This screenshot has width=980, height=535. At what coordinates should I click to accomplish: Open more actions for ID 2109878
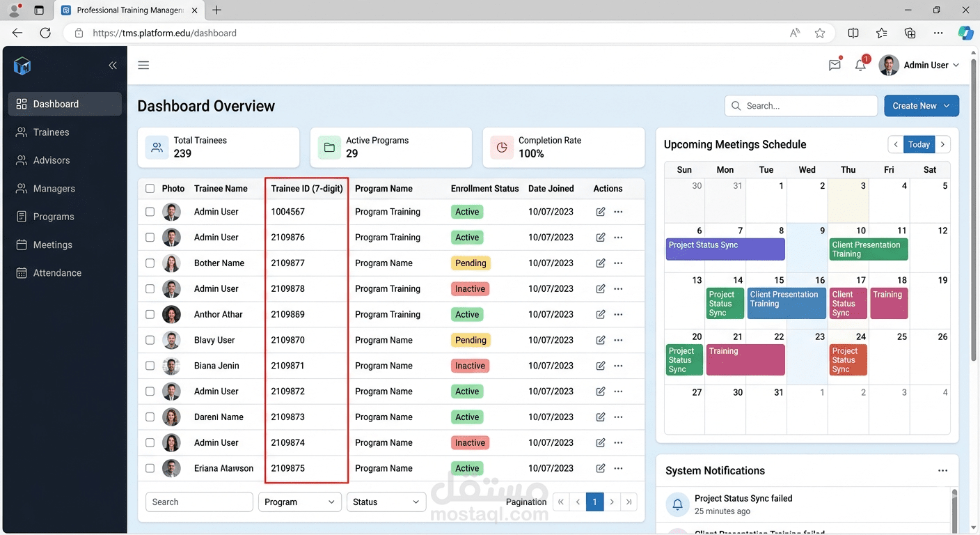618,288
